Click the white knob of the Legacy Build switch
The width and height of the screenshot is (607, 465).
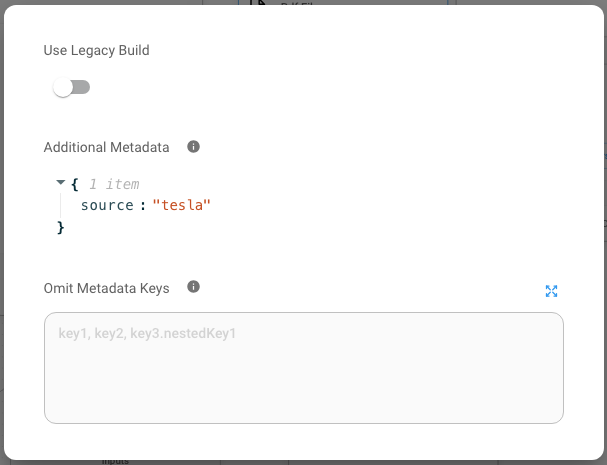point(63,88)
